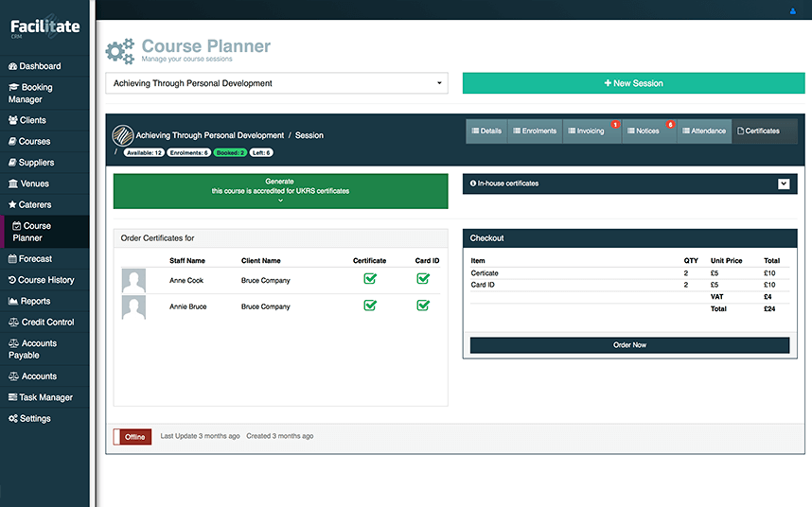Click Anne Cook's avatar thumbnail
The image size is (812, 507).
click(133, 281)
